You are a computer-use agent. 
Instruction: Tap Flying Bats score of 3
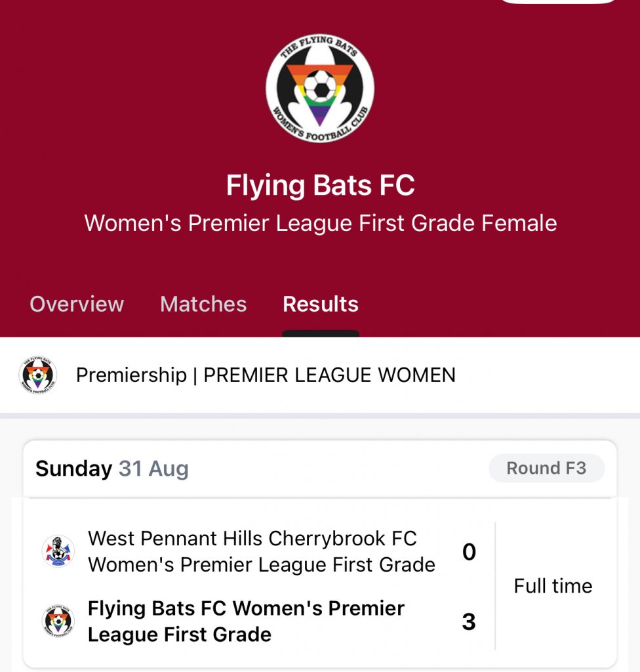(x=469, y=621)
